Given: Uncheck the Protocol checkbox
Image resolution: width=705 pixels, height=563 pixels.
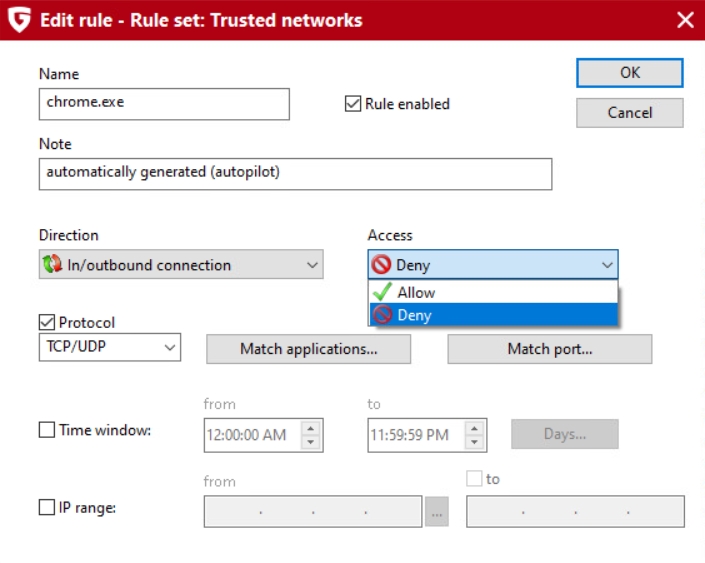Looking at the screenshot, I should point(47,322).
